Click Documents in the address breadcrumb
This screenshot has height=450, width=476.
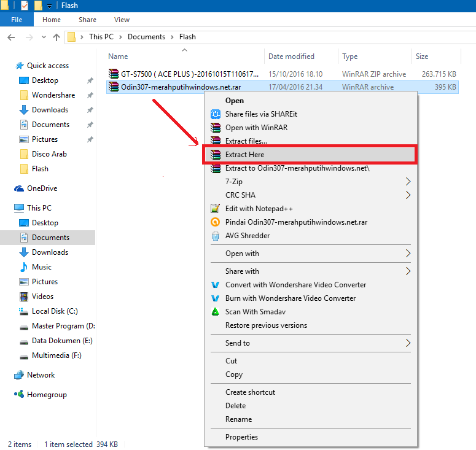click(146, 37)
